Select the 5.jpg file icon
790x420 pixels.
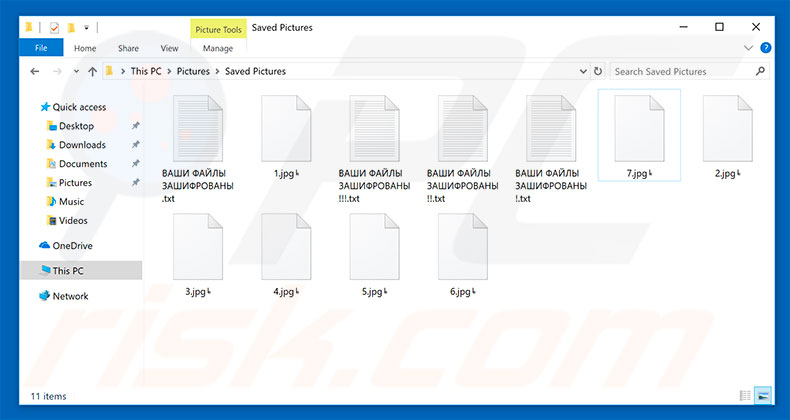pos(374,247)
